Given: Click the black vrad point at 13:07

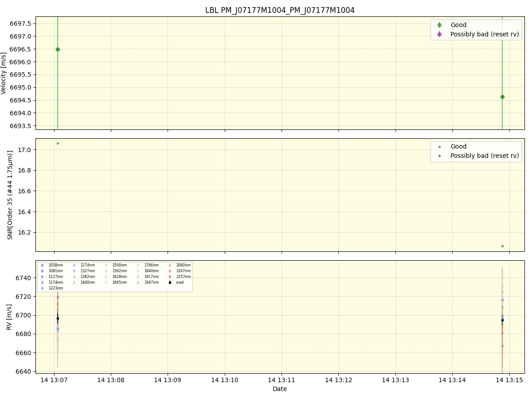Looking at the screenshot, I should (58, 318).
